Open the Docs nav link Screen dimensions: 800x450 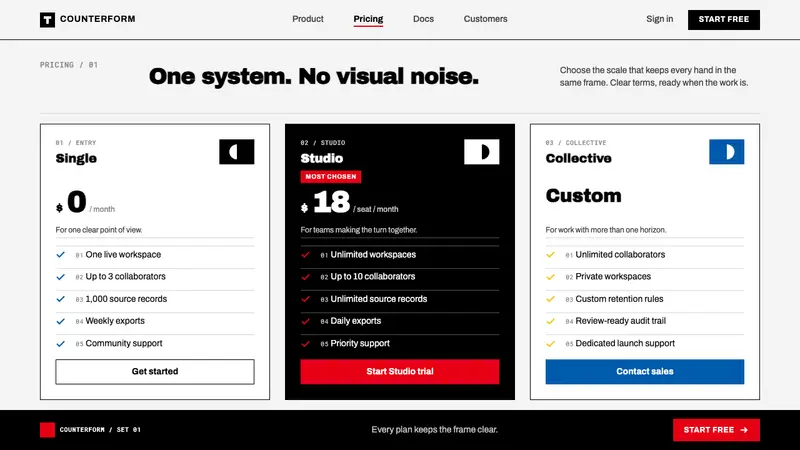[423, 19]
